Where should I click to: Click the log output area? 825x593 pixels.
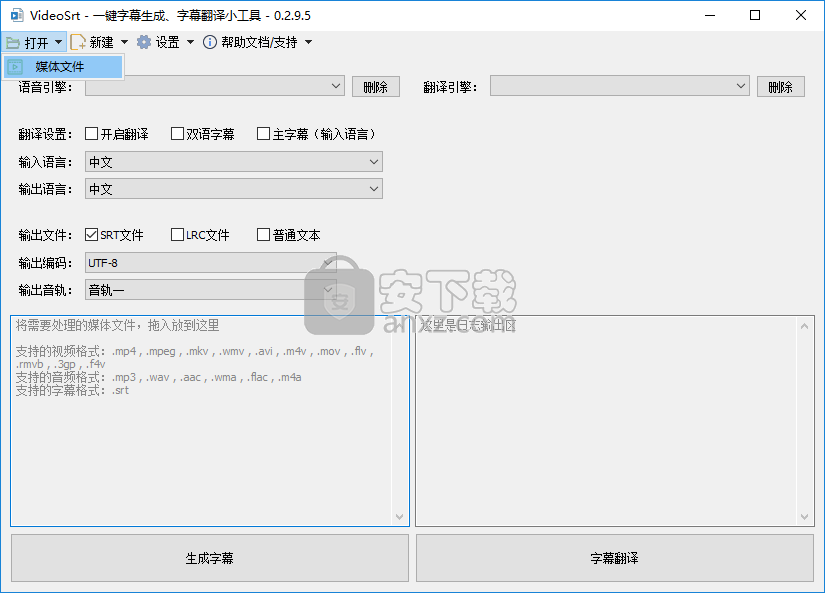[x=615, y=421]
